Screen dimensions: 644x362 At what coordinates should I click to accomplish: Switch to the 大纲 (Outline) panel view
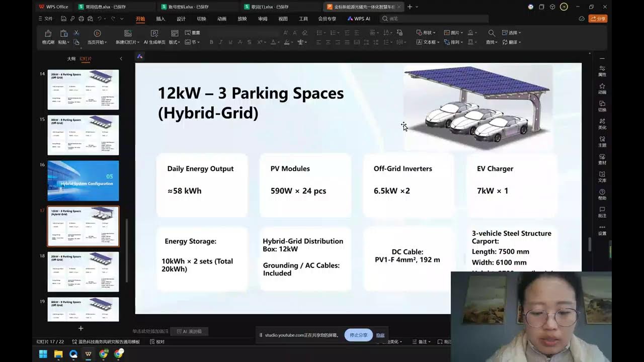[71, 59]
